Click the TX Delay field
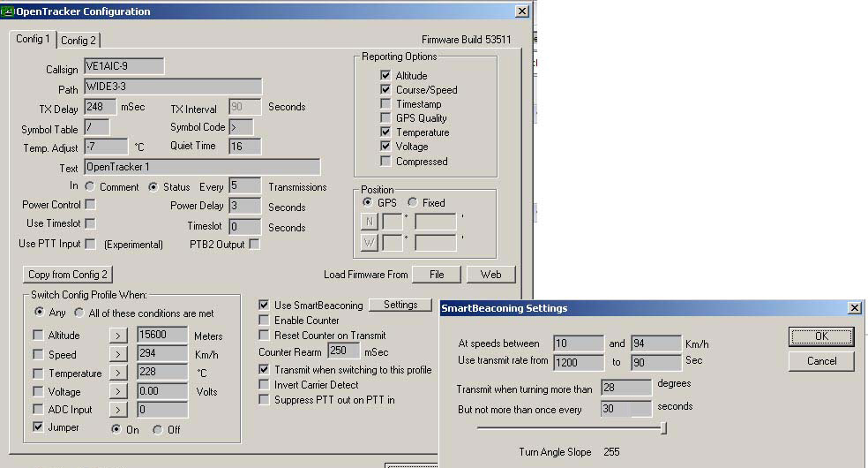The image size is (868, 468). [101, 106]
